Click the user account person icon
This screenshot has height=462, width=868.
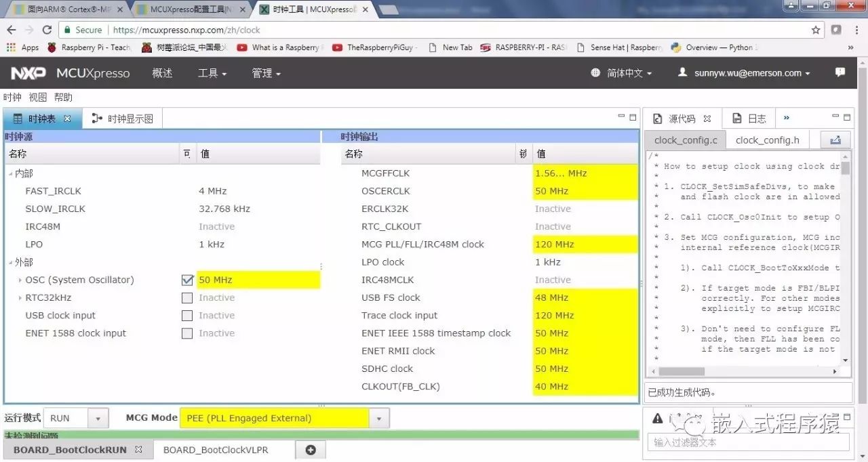[x=683, y=72]
